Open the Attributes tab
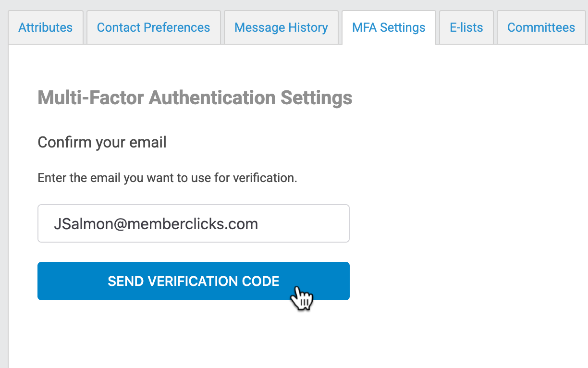Viewport: 588px width, 368px height. [46, 27]
